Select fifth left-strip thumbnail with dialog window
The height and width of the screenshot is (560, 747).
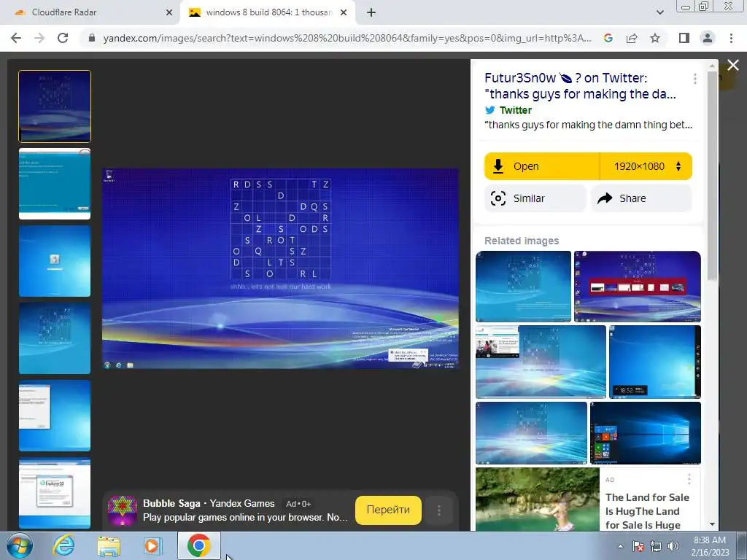(55, 415)
